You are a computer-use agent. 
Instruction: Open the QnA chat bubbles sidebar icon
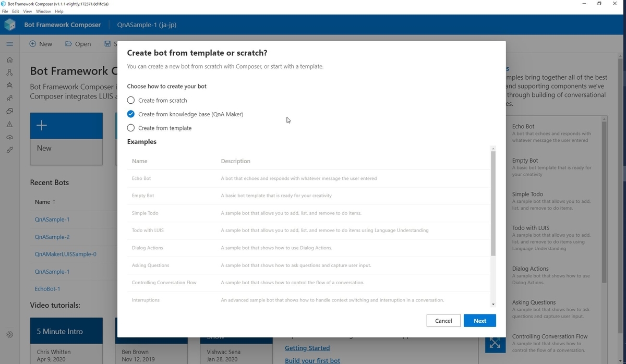(x=9, y=111)
